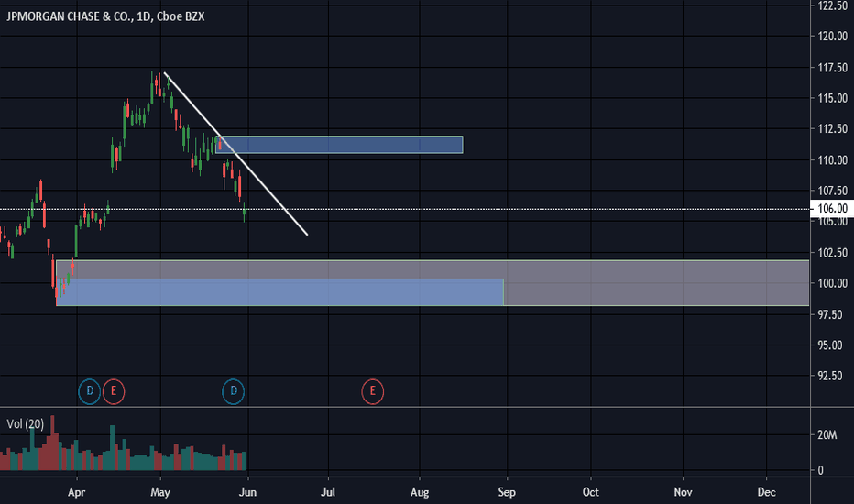Click the 20M volume axis label
This screenshot has width=854, height=504.
[x=827, y=434]
